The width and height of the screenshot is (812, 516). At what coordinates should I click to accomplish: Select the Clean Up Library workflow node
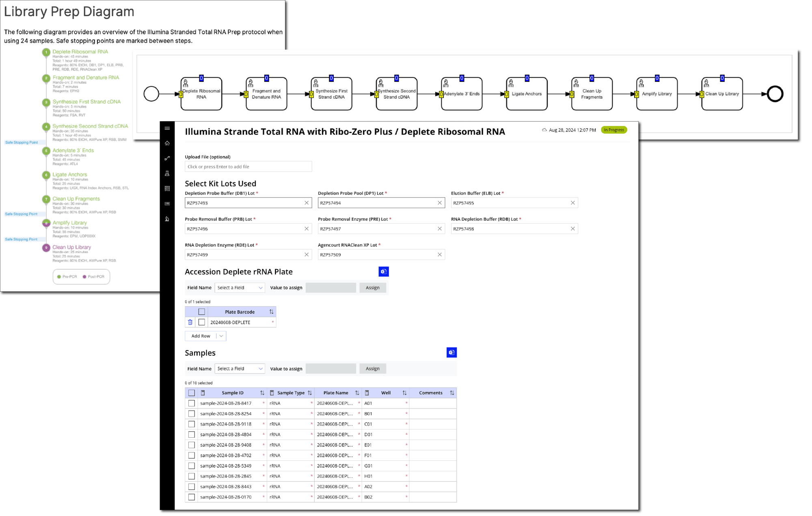(x=722, y=94)
